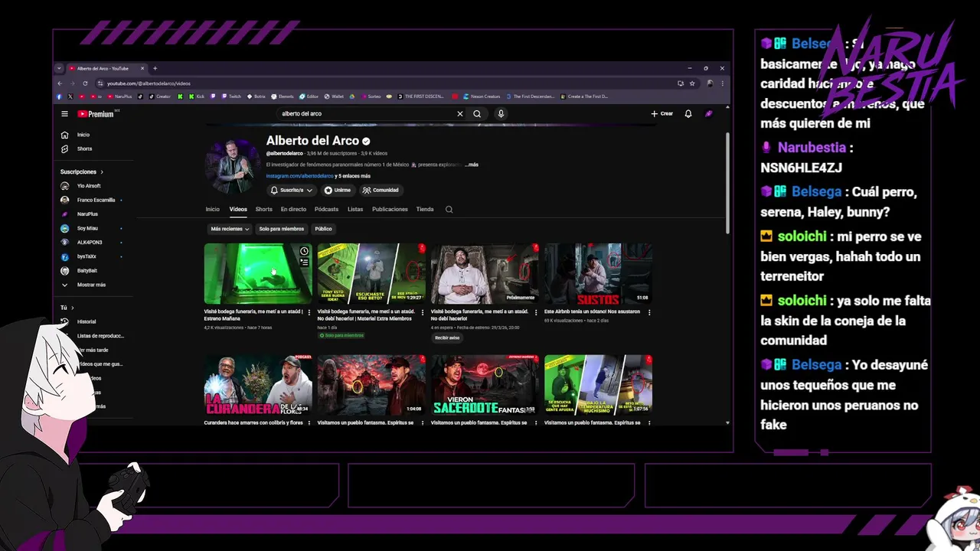Add first video to queue icon
Screen dimensions: 980x551
304,262
